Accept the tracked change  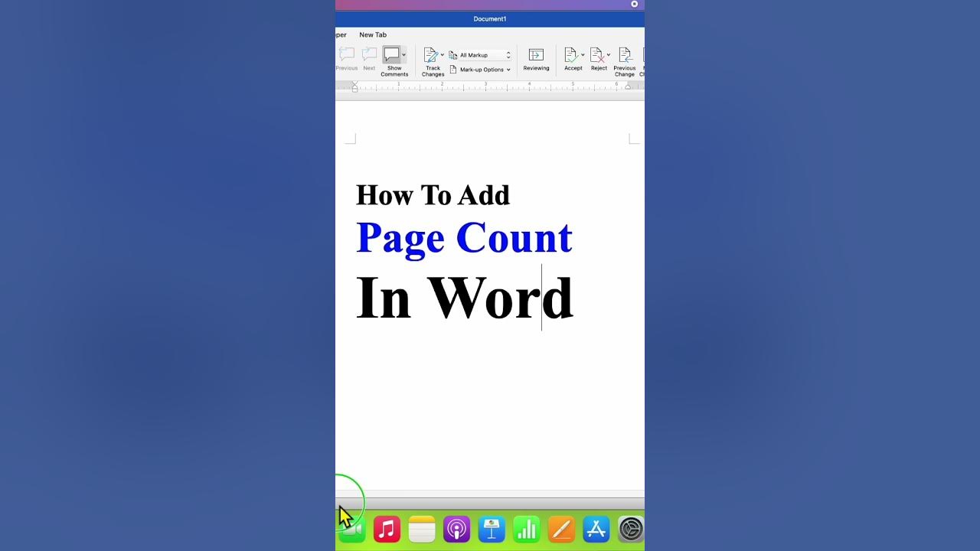(x=572, y=60)
